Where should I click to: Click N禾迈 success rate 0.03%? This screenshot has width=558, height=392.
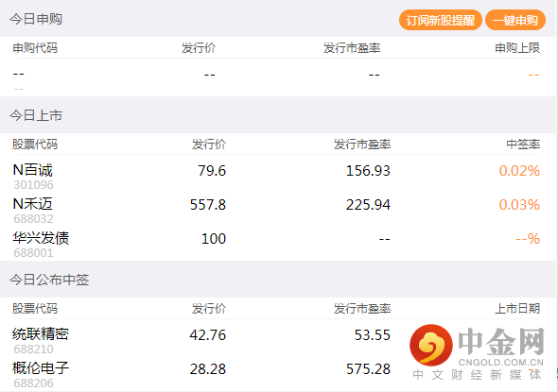519,205
